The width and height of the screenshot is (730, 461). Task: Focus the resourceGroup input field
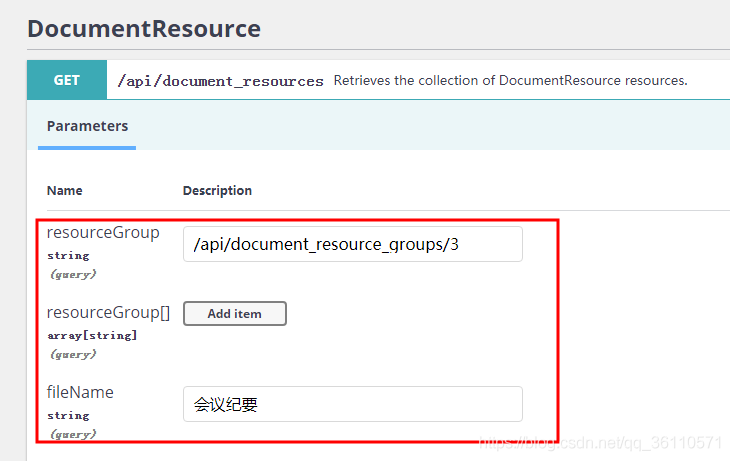click(353, 244)
